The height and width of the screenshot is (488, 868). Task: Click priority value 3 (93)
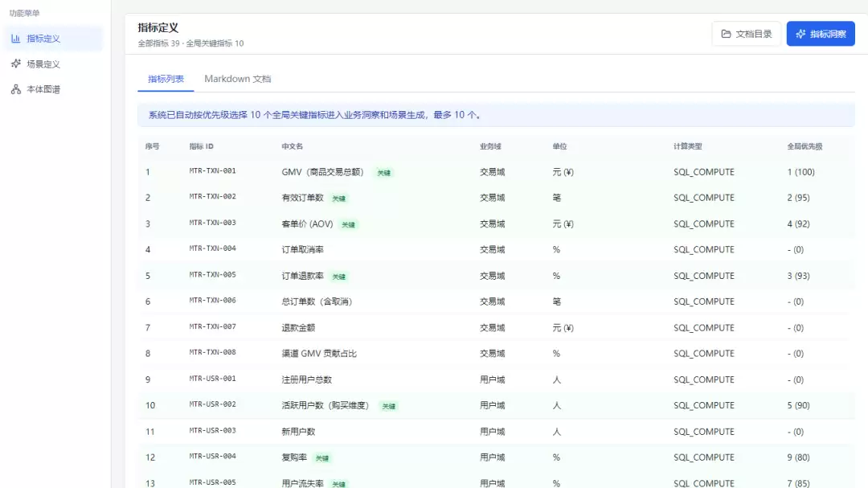(798, 276)
